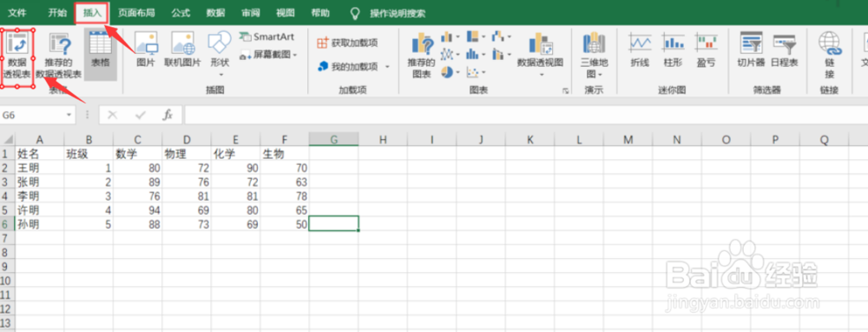Select column A header
This screenshot has height=332, width=868.
tap(39, 140)
